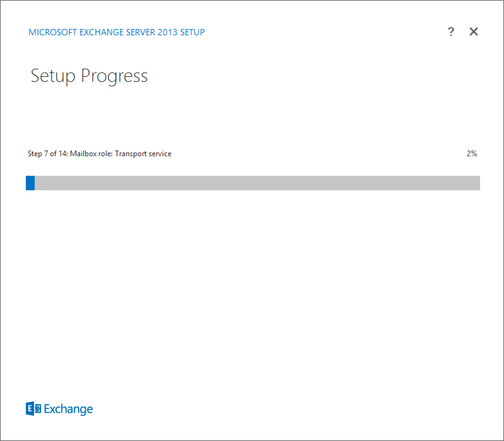Screen dimensions: 504x441
Task: Click the far right end of progress bar
Action: (477, 183)
